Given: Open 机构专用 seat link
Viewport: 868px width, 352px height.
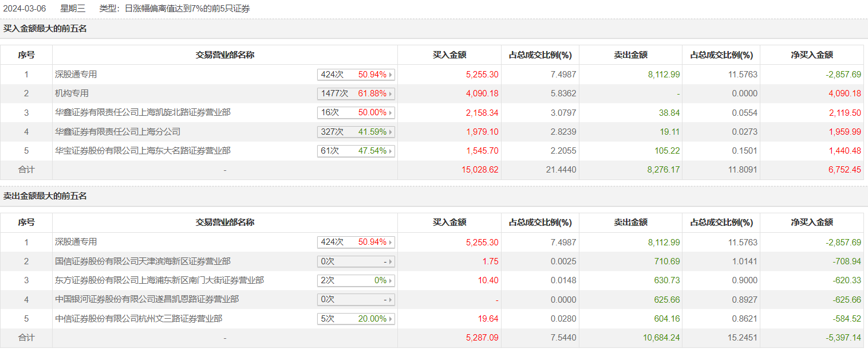Looking at the screenshot, I should (x=72, y=93).
